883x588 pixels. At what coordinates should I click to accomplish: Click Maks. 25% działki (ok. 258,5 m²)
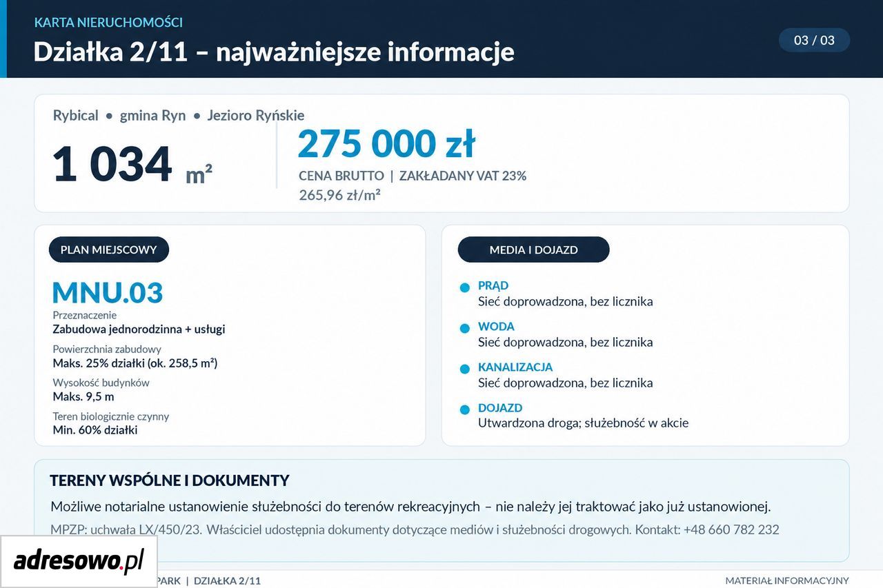(135, 363)
